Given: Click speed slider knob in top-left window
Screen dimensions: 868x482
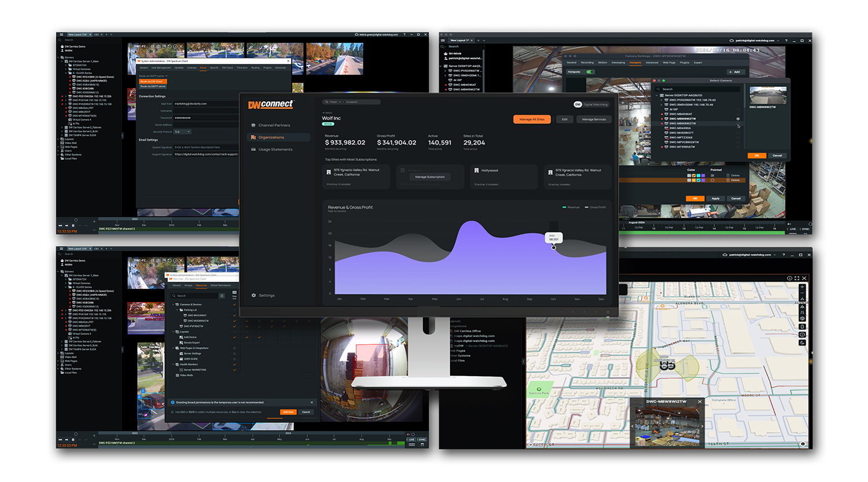Looking at the screenshot, I should 76,220.
